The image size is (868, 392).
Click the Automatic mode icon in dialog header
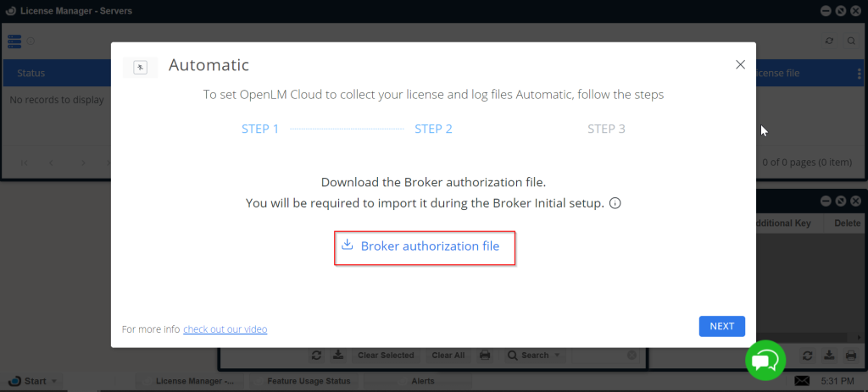(x=141, y=67)
